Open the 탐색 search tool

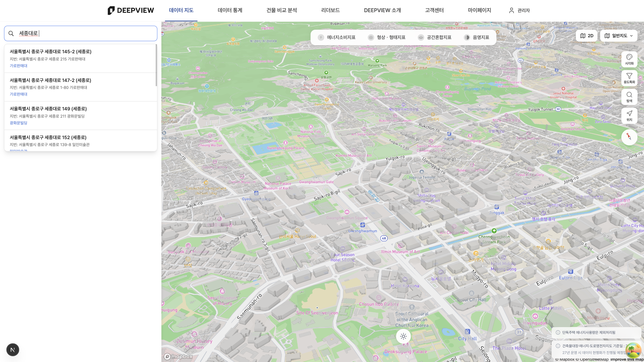pos(629,97)
